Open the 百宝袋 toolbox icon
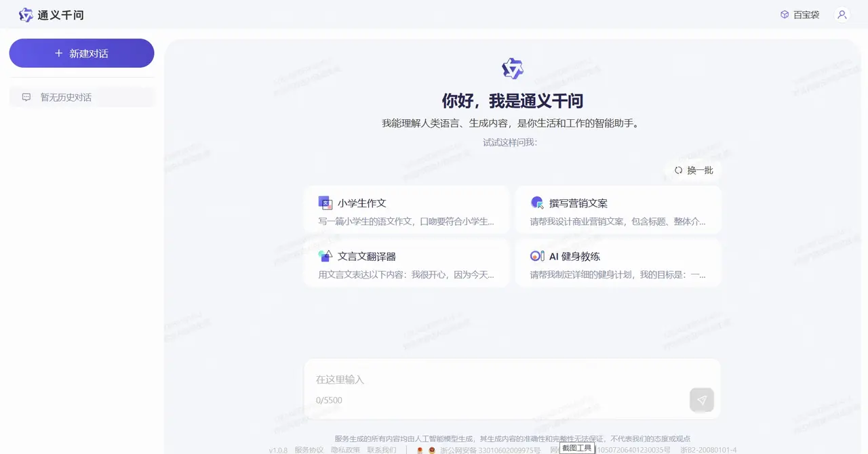 click(784, 14)
